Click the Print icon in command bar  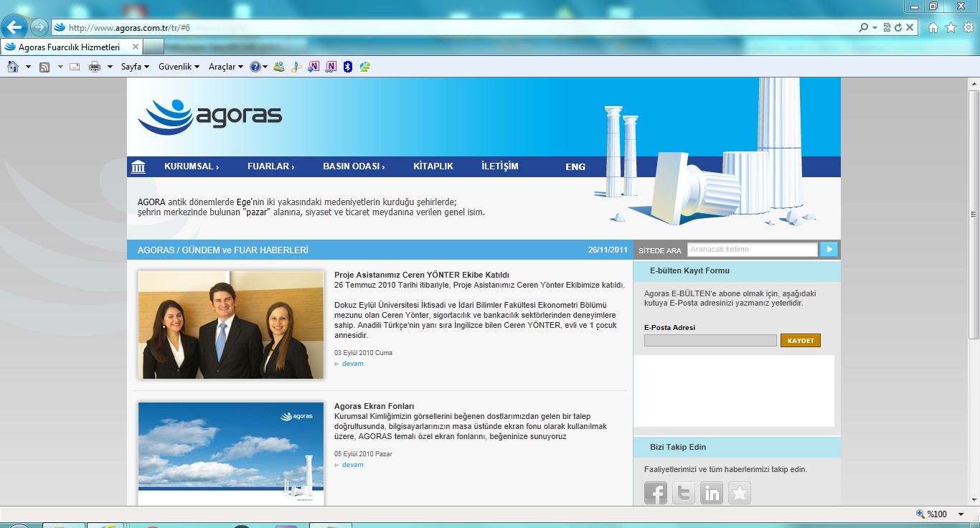coord(94,67)
